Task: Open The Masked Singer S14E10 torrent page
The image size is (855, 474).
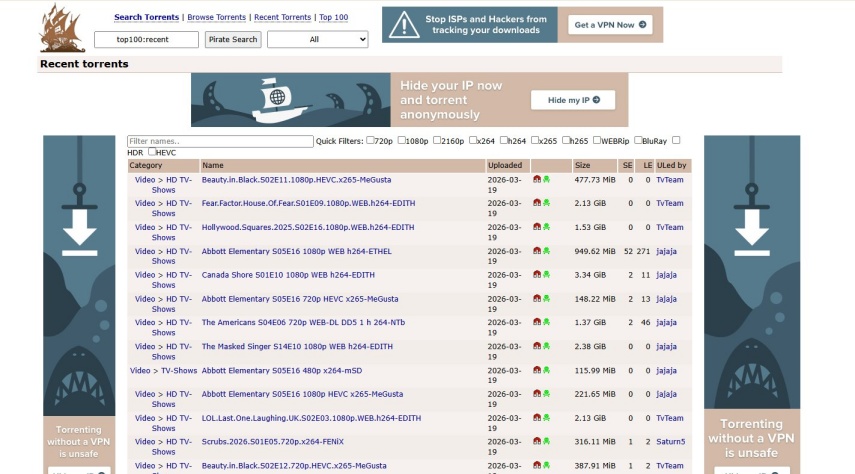Action: point(297,346)
